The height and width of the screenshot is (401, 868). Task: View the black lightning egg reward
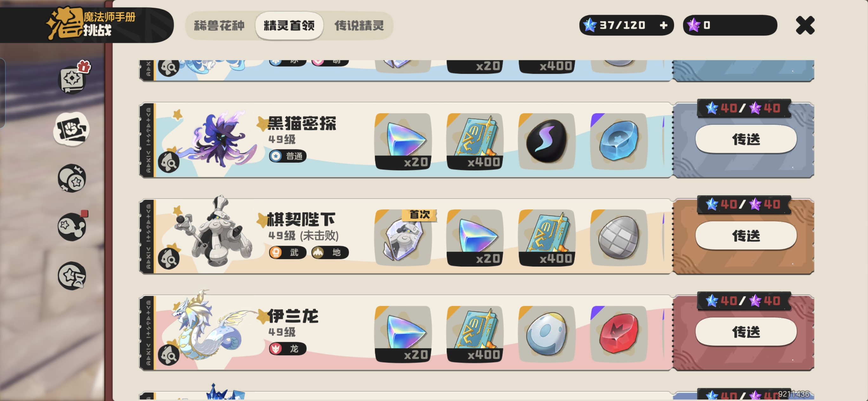547,141
